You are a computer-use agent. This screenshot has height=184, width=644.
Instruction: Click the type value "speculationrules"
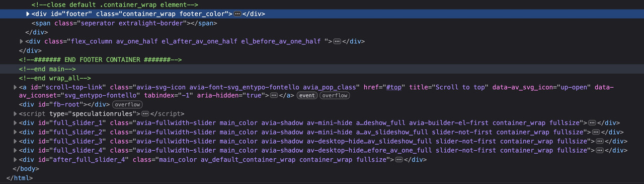[x=103, y=114]
